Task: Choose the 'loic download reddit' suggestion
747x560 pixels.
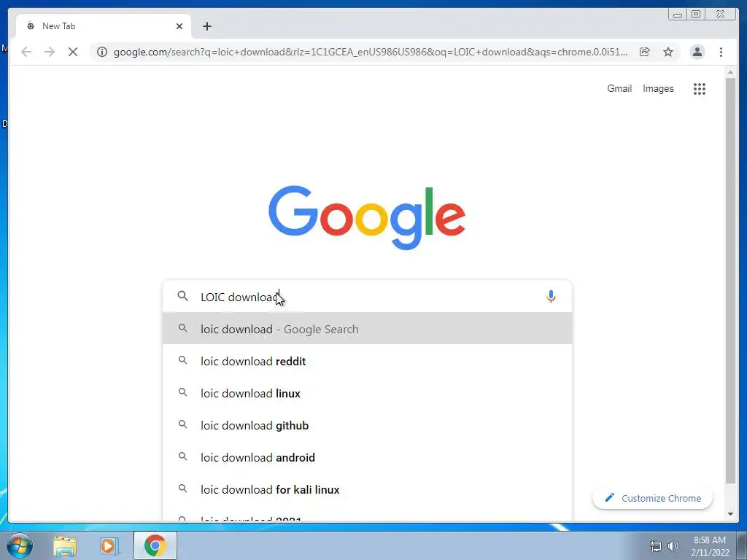Action: (x=367, y=361)
